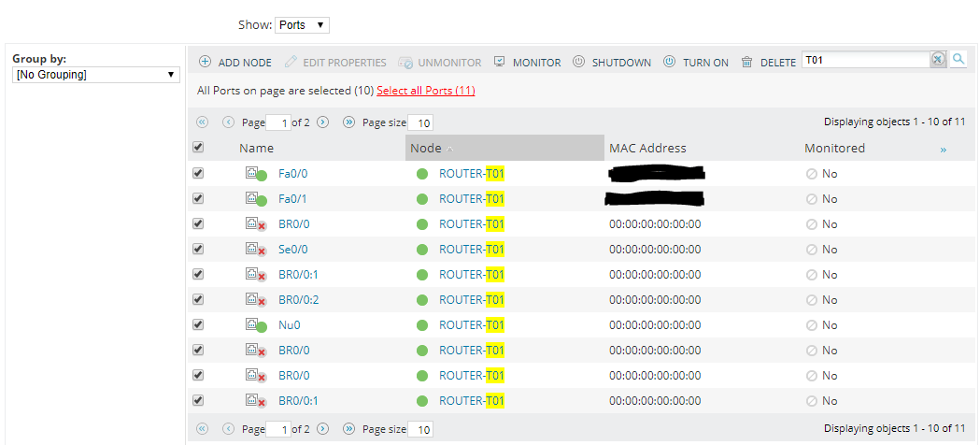The width and height of the screenshot is (980, 445).
Task: Click the down port icon beside BR0/0:2
Action: [x=256, y=300]
